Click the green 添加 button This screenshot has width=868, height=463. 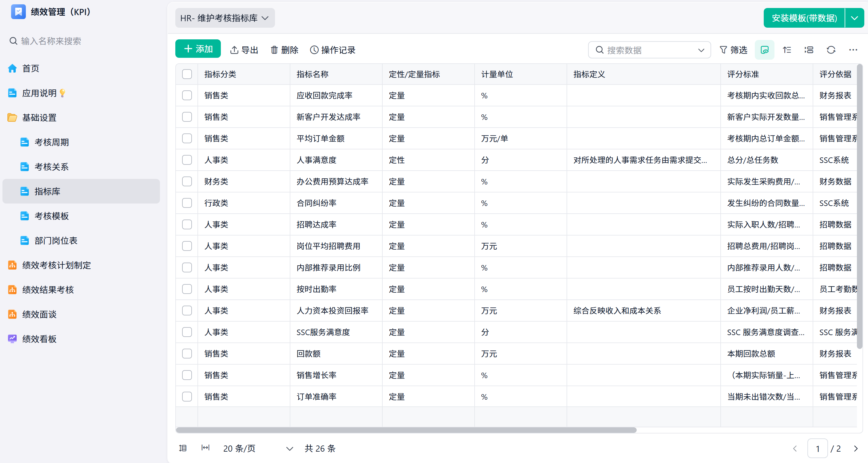[198, 49]
